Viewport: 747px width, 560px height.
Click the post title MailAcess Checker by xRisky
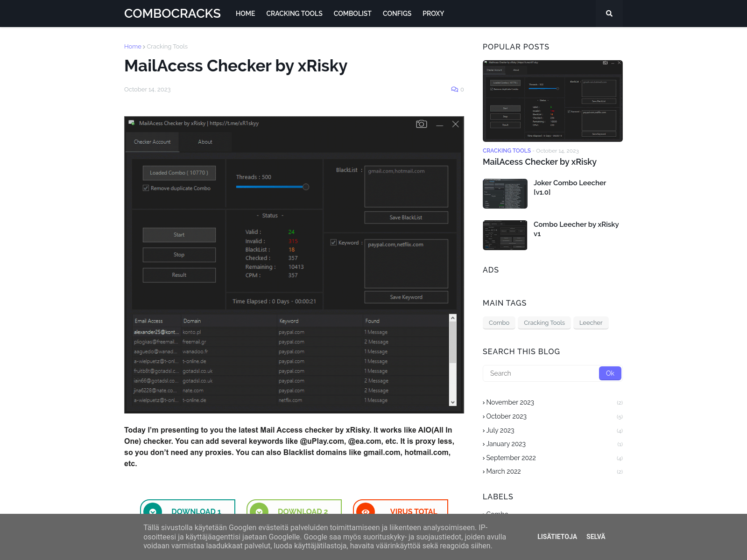236,66
